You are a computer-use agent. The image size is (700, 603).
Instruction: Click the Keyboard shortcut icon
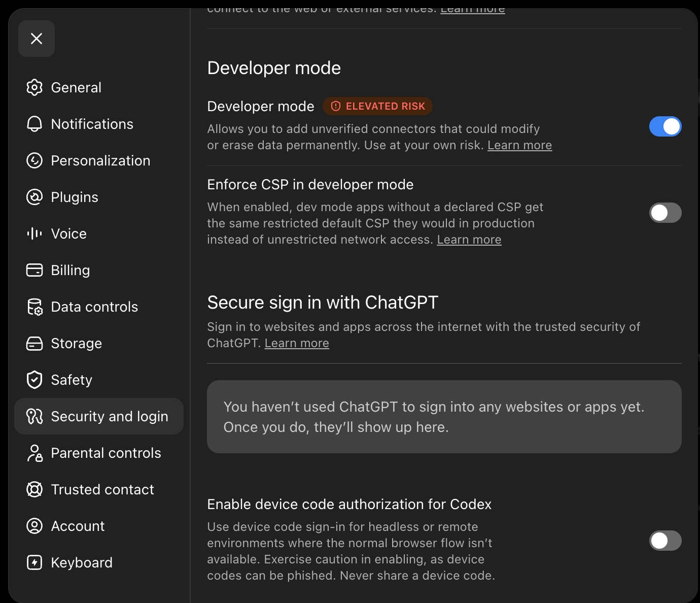pos(34,562)
